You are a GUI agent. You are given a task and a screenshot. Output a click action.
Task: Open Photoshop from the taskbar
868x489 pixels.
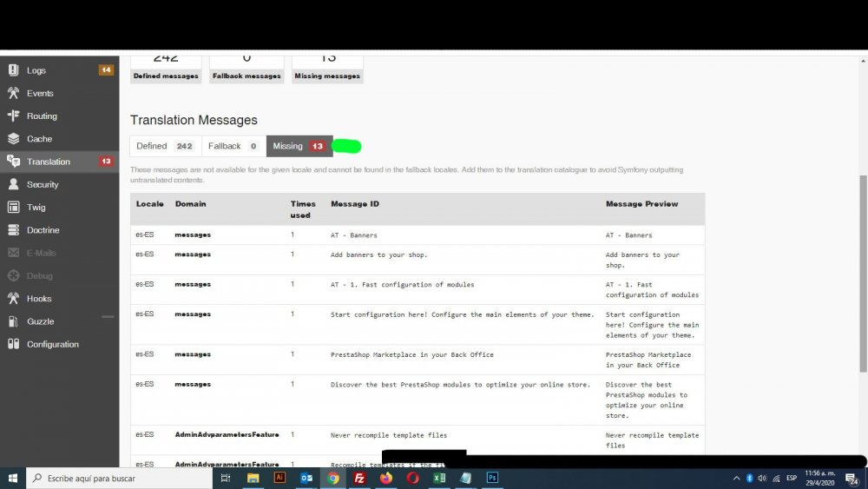coord(492,478)
